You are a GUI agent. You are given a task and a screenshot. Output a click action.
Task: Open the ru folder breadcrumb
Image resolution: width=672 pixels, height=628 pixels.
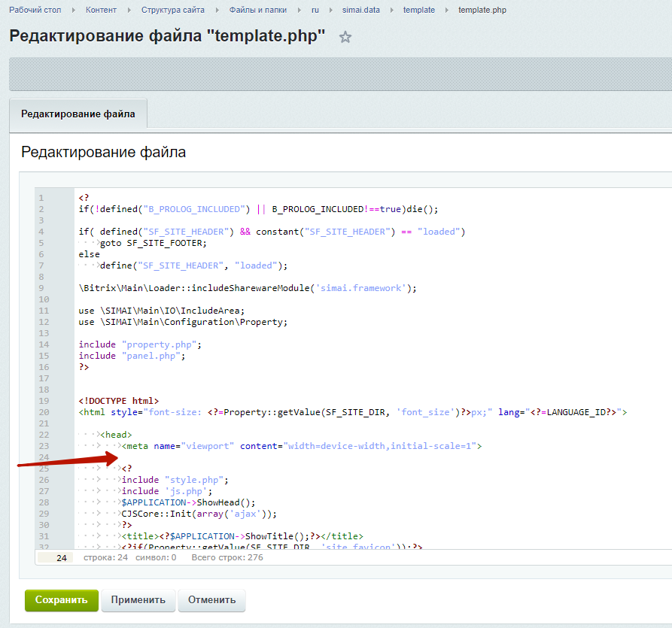point(316,10)
